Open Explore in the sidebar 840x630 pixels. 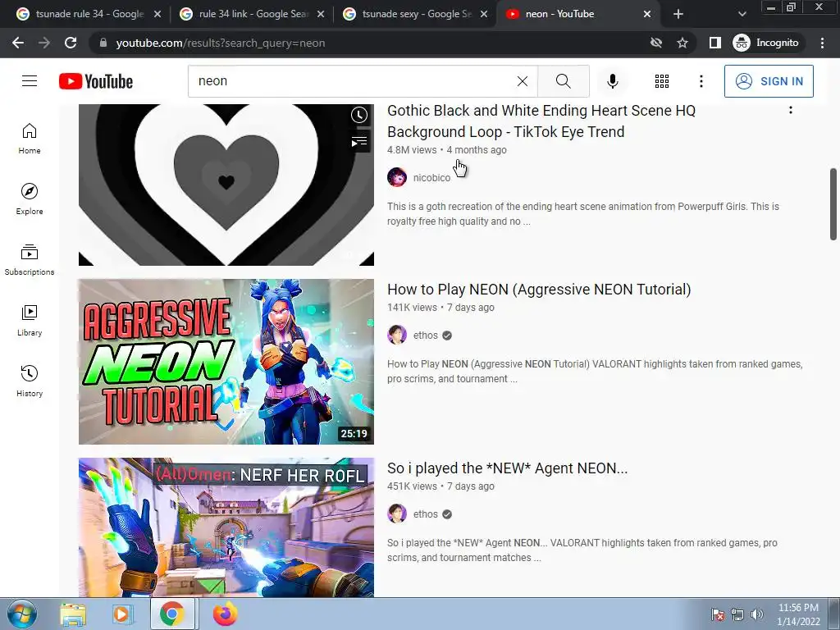pyautogui.click(x=30, y=199)
